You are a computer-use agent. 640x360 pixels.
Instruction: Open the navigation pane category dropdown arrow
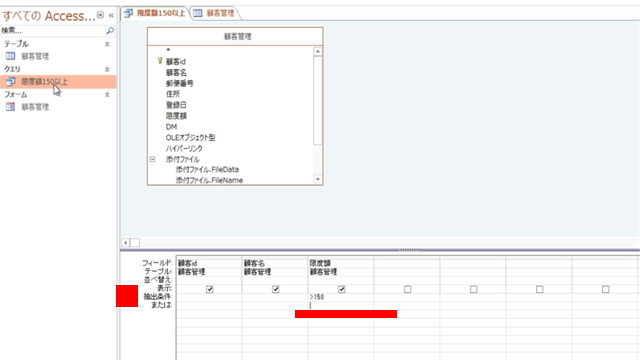click(100, 16)
